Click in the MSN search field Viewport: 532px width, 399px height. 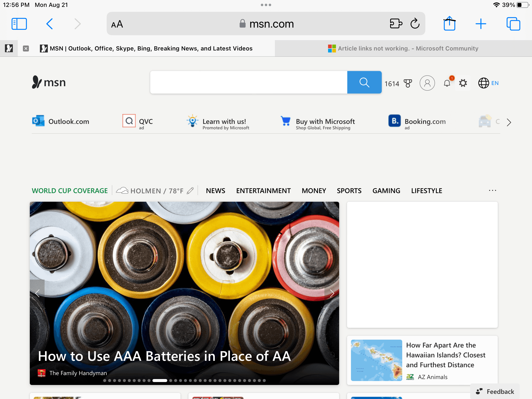click(x=249, y=82)
